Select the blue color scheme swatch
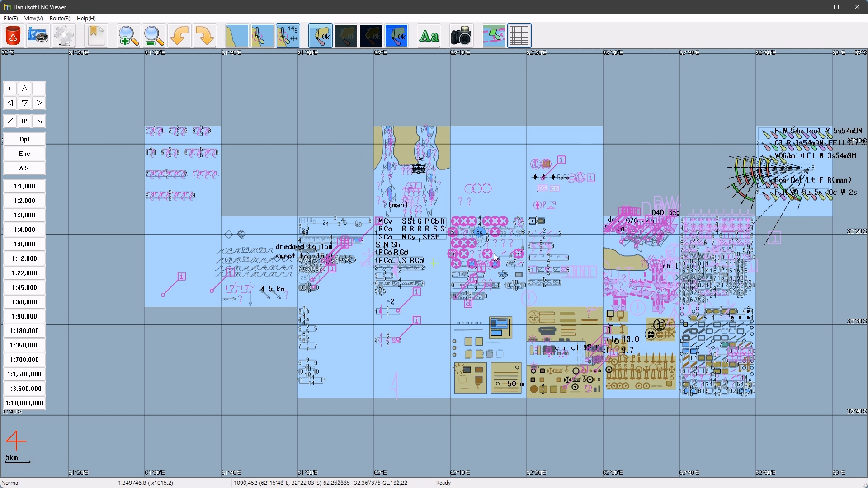This screenshot has height=488, width=868. click(x=396, y=36)
